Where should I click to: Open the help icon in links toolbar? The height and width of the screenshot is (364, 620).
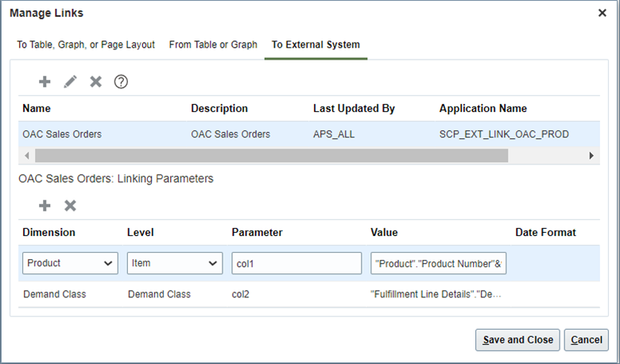coord(121,81)
